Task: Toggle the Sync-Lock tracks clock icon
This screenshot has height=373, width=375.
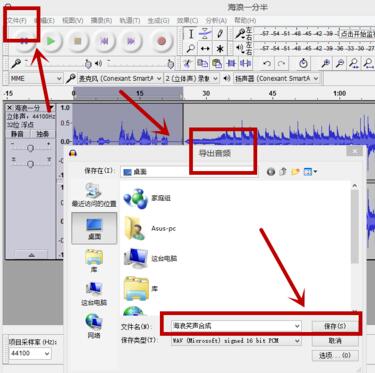Action: (x=303, y=63)
